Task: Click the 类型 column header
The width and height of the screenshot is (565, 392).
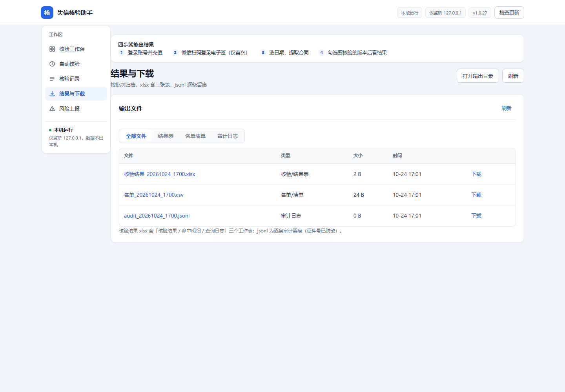Action: [286, 156]
